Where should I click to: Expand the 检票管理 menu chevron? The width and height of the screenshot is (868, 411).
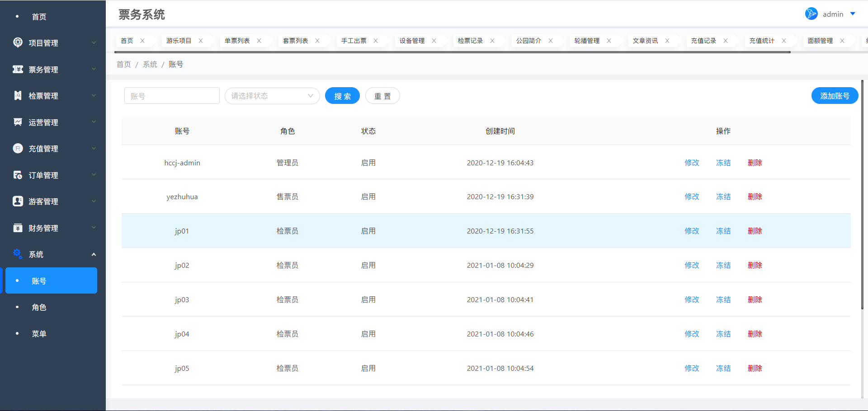(x=94, y=96)
